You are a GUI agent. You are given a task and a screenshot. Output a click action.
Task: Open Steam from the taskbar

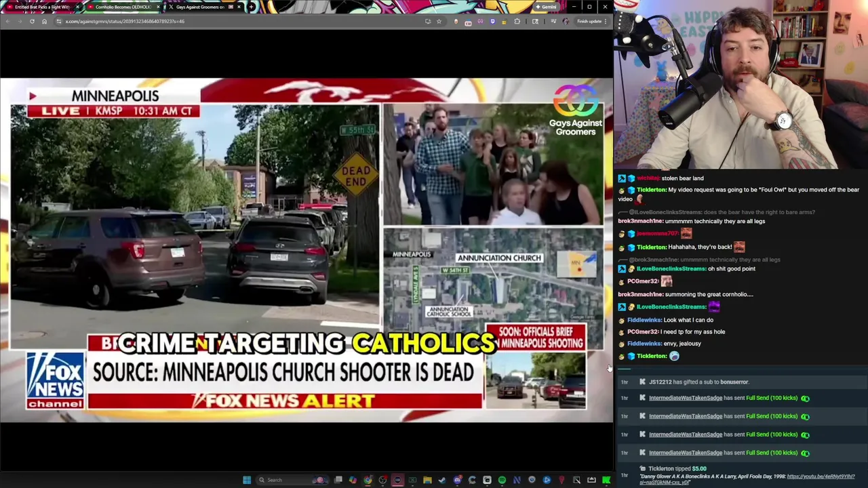442,480
